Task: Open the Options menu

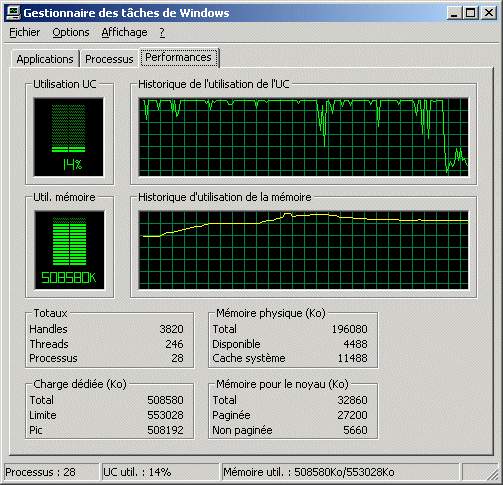Action: (71, 32)
